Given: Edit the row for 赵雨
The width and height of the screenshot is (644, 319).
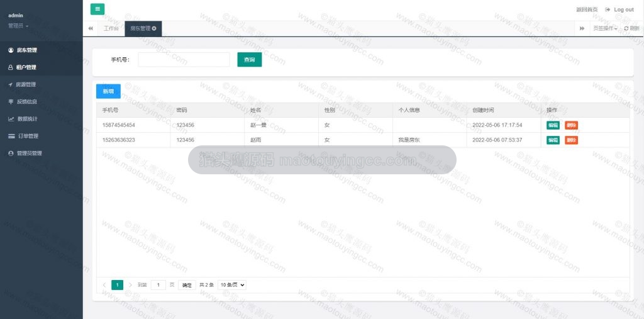Looking at the screenshot, I should (x=553, y=140).
